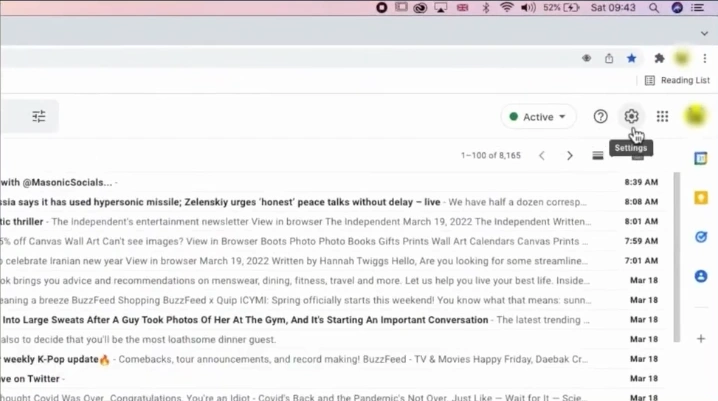
Task: Click the Siri icon in menu bar
Action: [x=677, y=8]
